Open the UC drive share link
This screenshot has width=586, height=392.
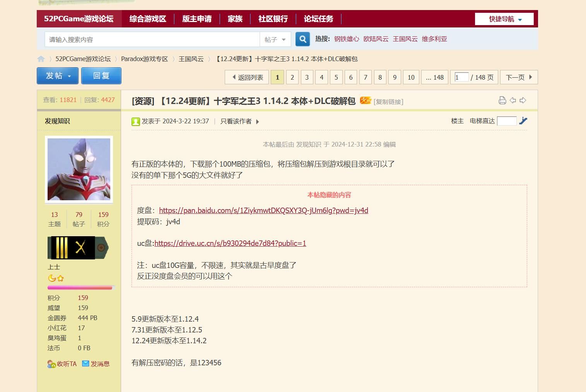pyautogui.click(x=230, y=243)
